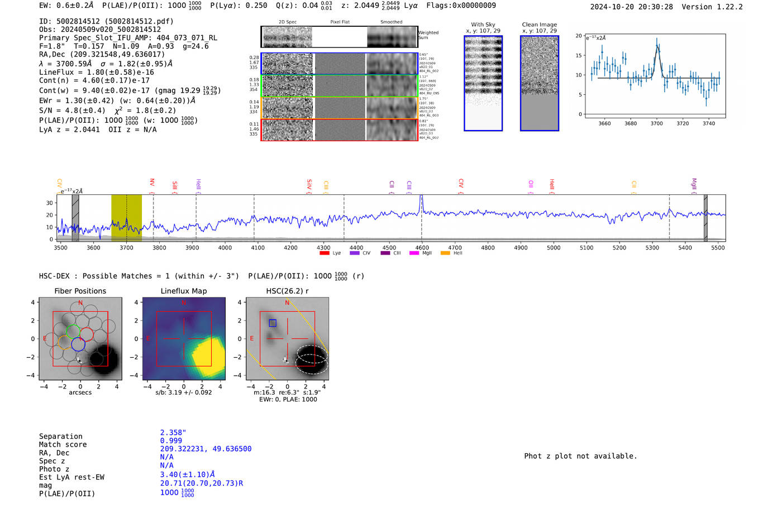
Task: Click the orange fiber circle in Fiber Positions
Action: 65,342
